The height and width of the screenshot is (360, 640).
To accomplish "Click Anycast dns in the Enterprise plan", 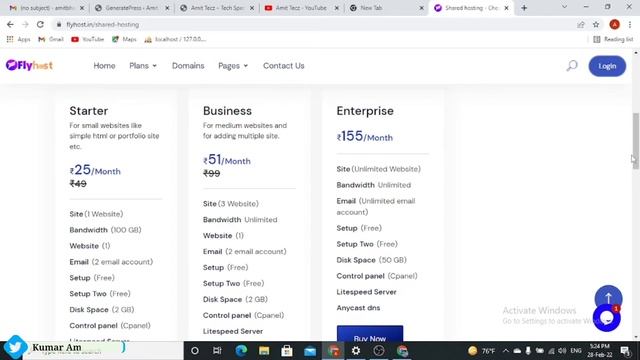I will point(358,308).
